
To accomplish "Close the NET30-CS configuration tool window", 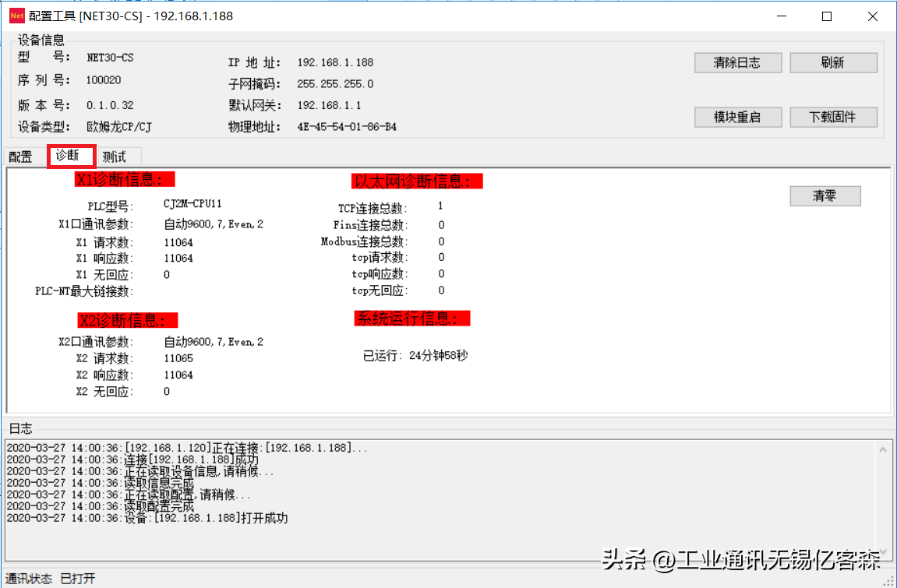I will click(x=872, y=16).
